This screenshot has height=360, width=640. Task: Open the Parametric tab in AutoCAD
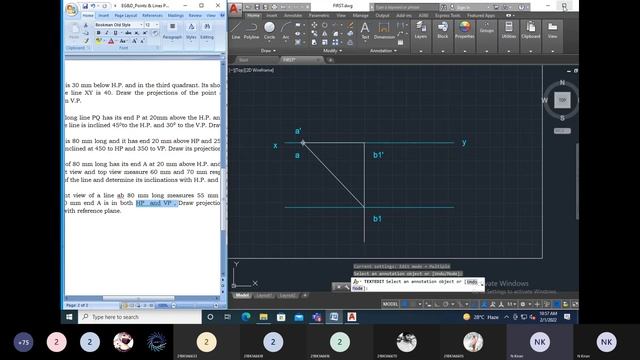[319, 16]
